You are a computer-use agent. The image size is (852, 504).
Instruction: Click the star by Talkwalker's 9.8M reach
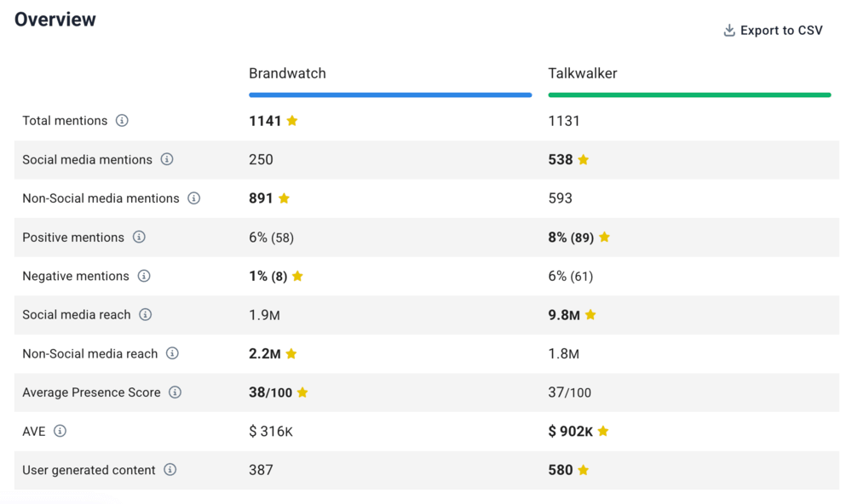pyautogui.click(x=591, y=315)
